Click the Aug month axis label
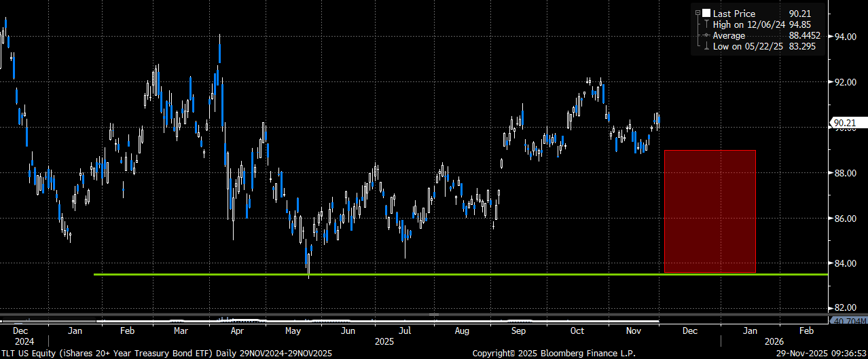 click(x=462, y=331)
